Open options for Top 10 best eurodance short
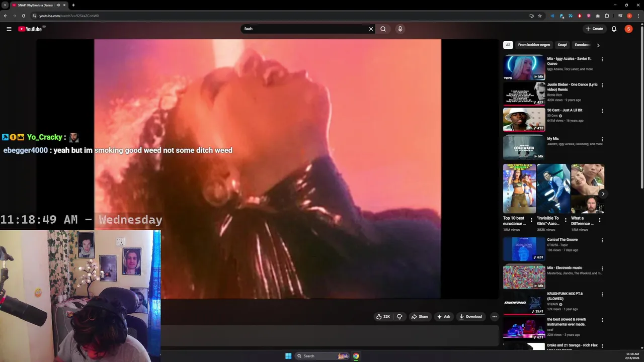The width and height of the screenshot is (644, 362). (x=531, y=220)
